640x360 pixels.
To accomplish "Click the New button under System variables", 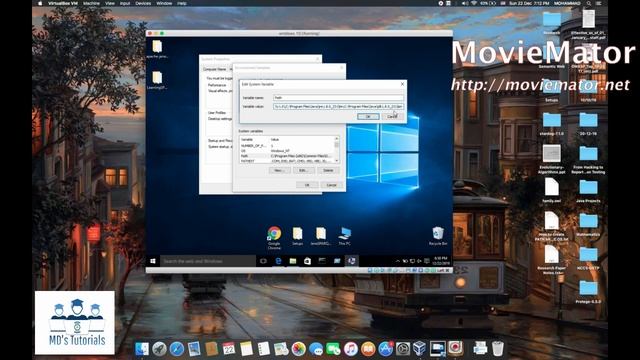I will 280,170.
